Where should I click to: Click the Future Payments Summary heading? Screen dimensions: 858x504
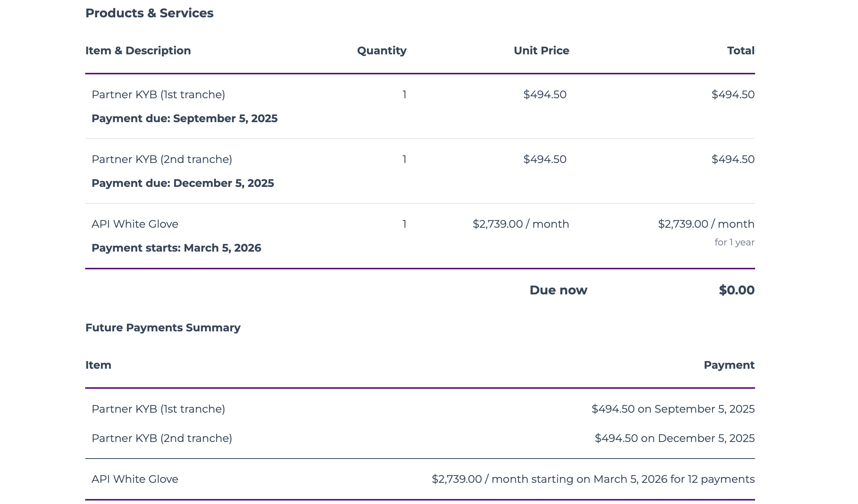click(163, 328)
